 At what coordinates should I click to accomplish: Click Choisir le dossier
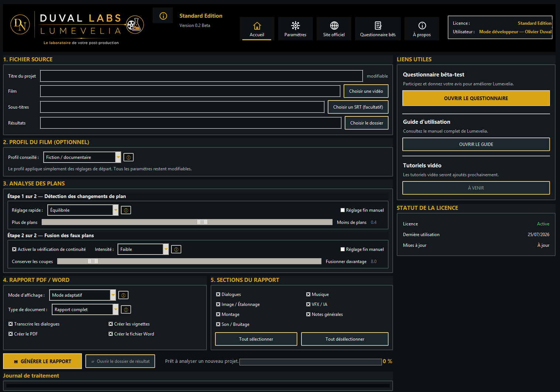point(366,123)
